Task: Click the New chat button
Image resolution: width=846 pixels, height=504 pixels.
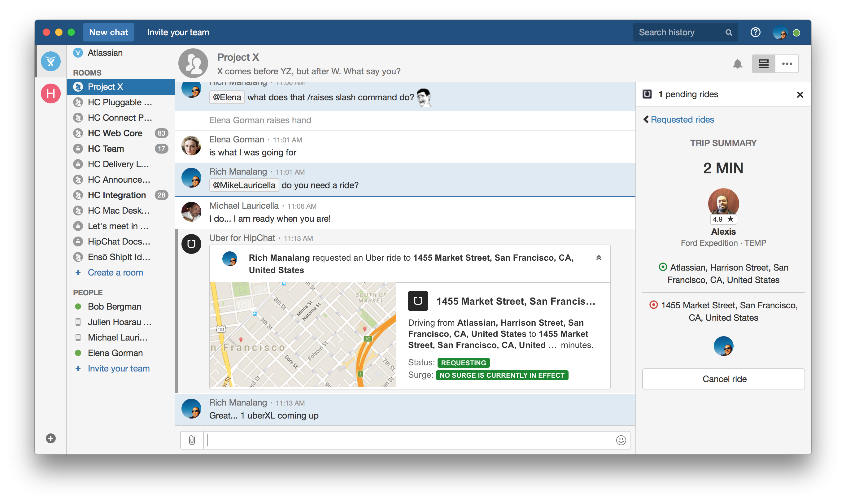Action: (x=109, y=33)
